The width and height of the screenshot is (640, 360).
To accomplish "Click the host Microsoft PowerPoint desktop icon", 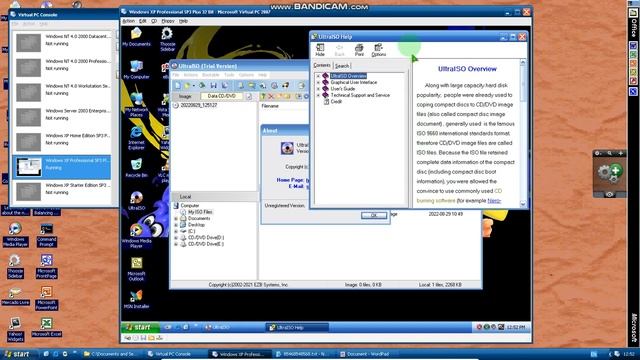I will coord(46,298).
